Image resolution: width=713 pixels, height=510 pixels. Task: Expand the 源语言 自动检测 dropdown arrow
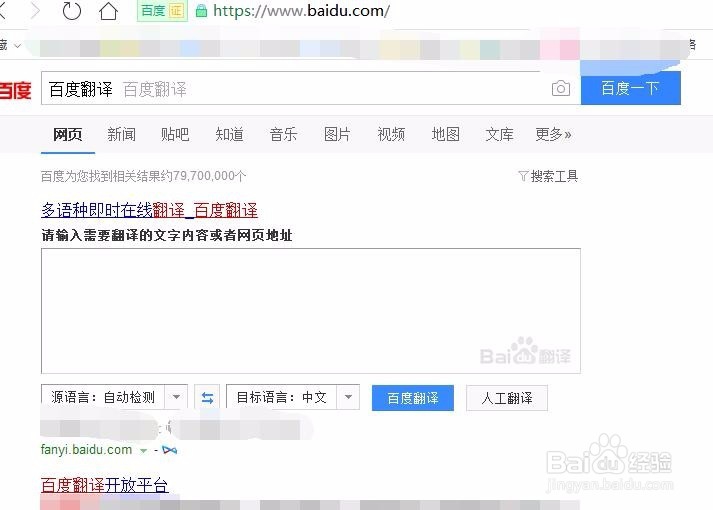coord(176,397)
